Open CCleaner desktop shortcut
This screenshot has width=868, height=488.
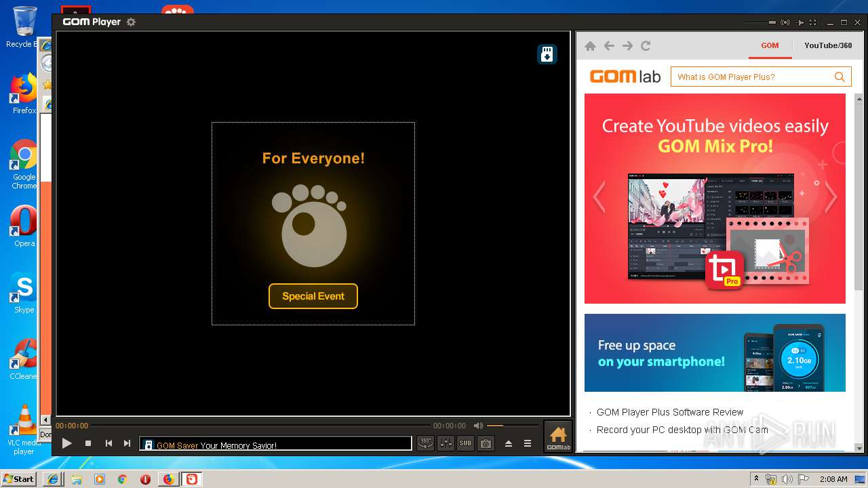[x=24, y=359]
